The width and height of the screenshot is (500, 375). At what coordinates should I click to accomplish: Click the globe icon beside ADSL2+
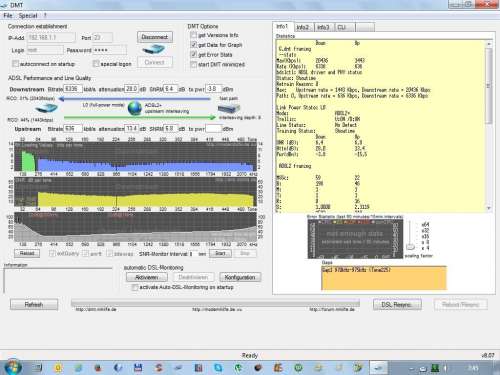tap(135, 108)
